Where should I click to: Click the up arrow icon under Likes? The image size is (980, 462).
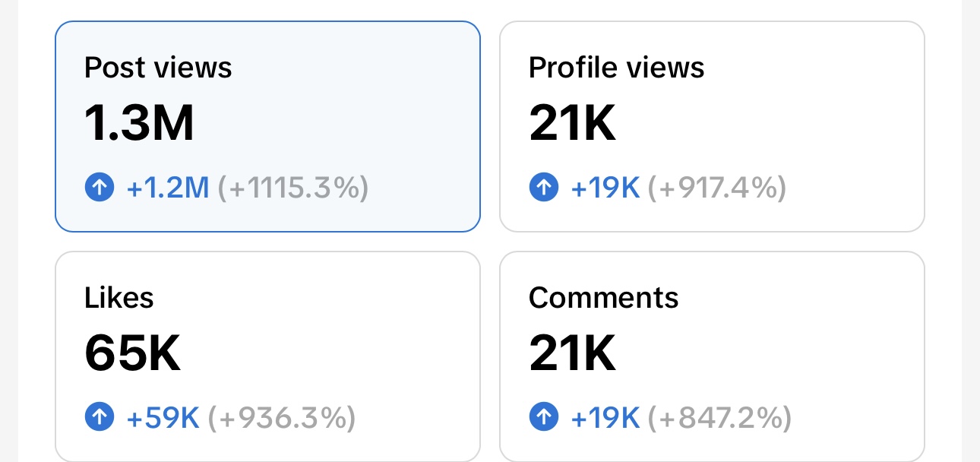point(100,416)
